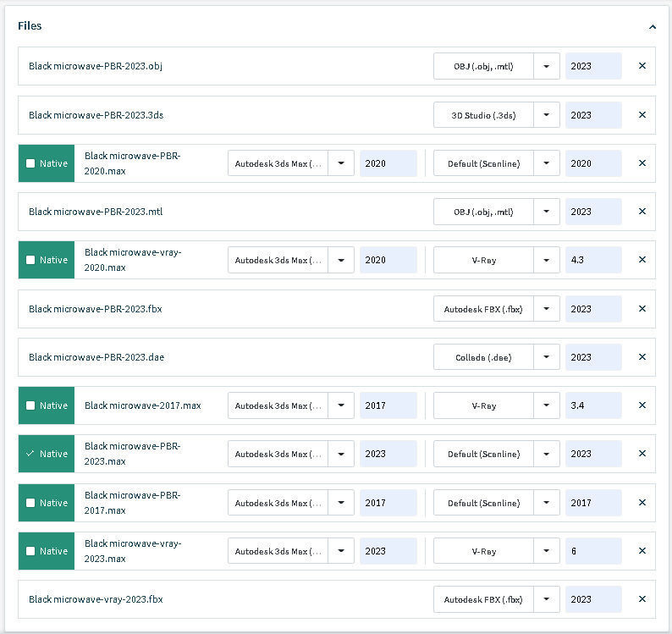The image size is (672, 634).
Task: Open format dropdown for Black microwave-PBR-2023.obj
Action: coord(547,66)
